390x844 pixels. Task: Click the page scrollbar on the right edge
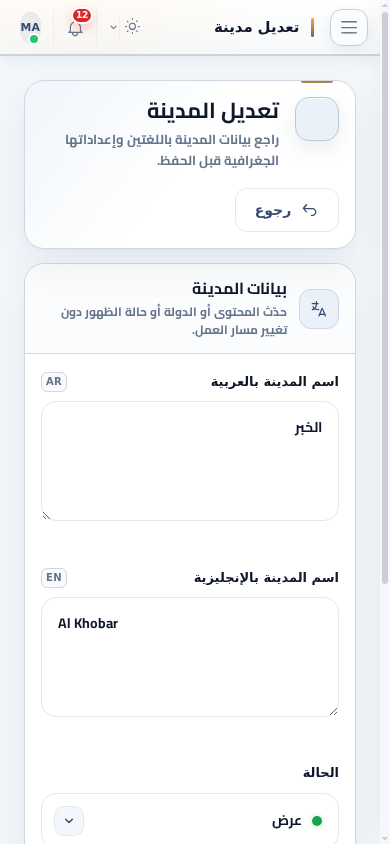[385, 296]
